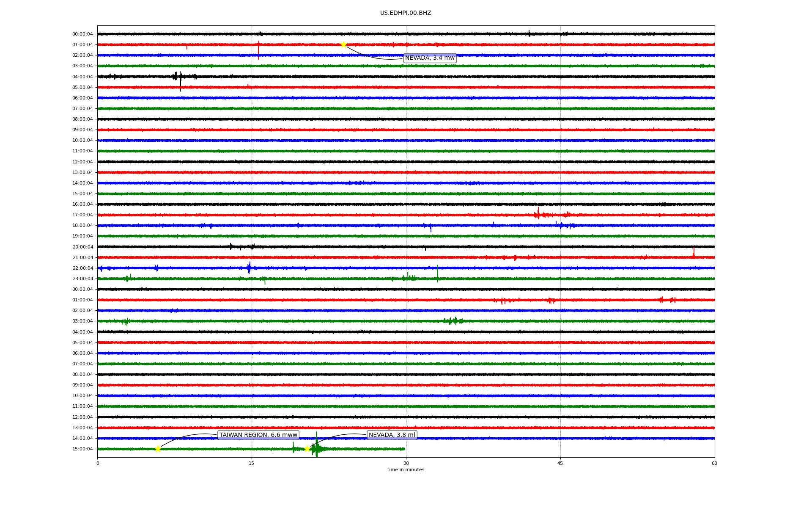Click the NEVADA, 3.4 mw annotation label
This screenshot has width=812, height=508.
pyautogui.click(x=430, y=58)
